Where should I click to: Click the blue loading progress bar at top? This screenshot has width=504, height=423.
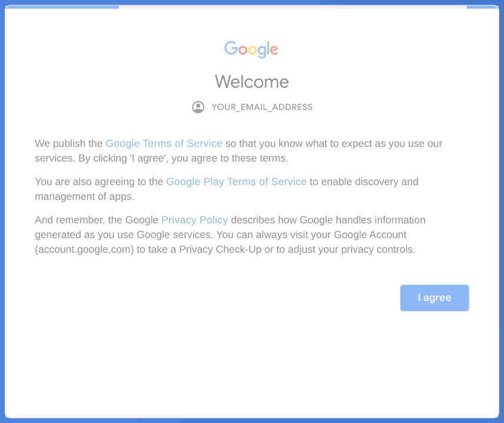tap(62, 6)
